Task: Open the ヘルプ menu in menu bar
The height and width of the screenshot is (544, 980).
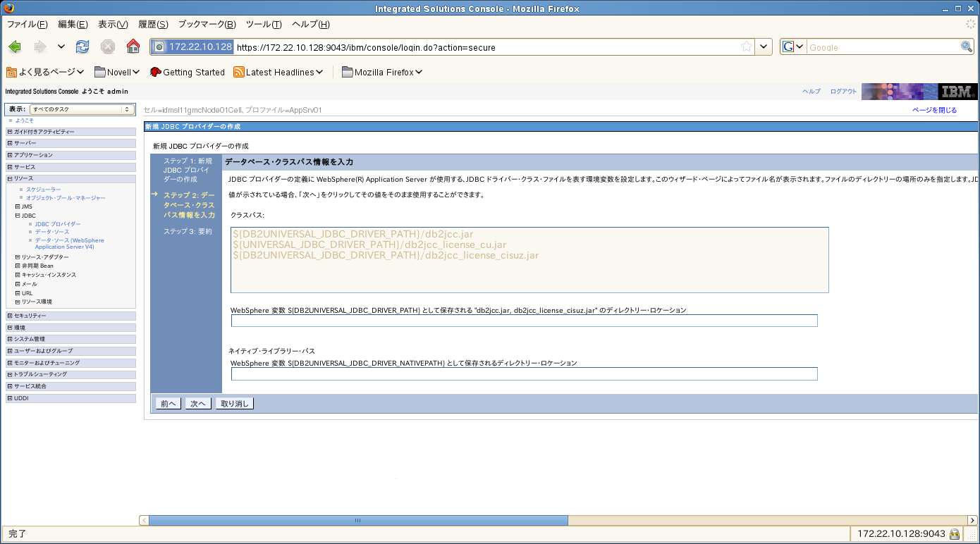Action: (x=310, y=24)
